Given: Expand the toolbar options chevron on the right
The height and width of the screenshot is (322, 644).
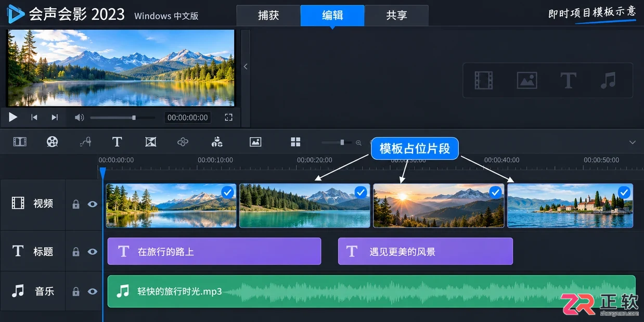Looking at the screenshot, I should 633,143.
